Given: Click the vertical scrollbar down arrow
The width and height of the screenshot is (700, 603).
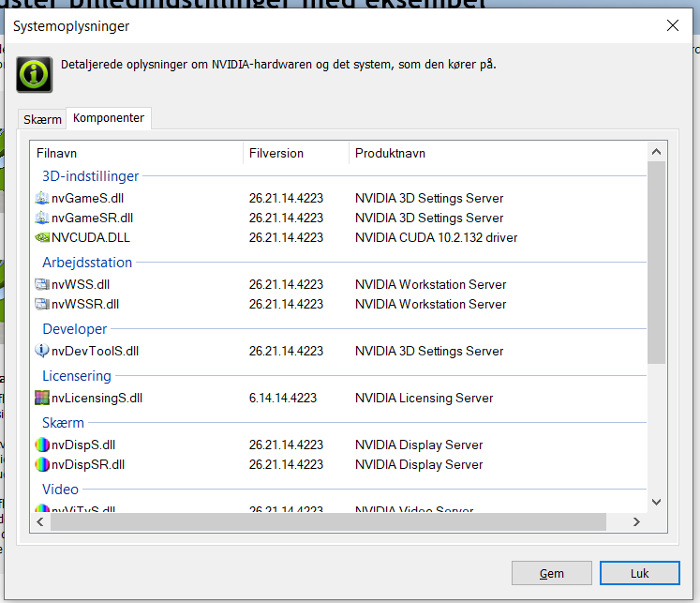Looking at the screenshot, I should [x=656, y=502].
